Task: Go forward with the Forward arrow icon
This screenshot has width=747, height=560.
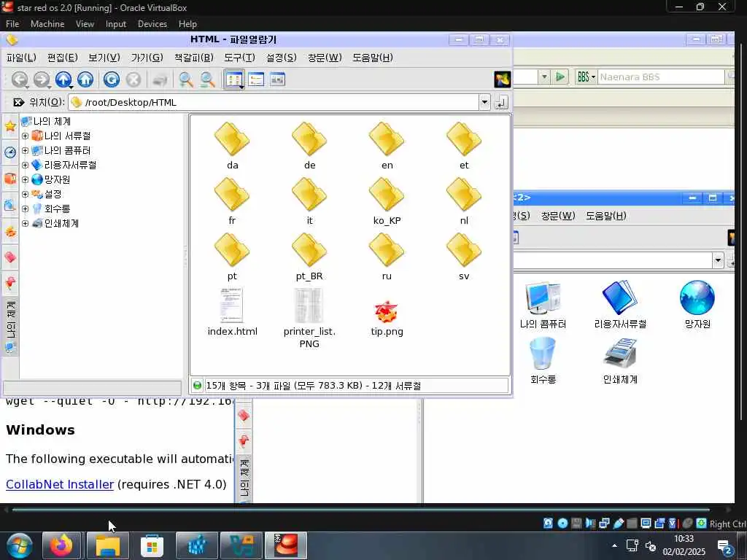Action: (42, 79)
